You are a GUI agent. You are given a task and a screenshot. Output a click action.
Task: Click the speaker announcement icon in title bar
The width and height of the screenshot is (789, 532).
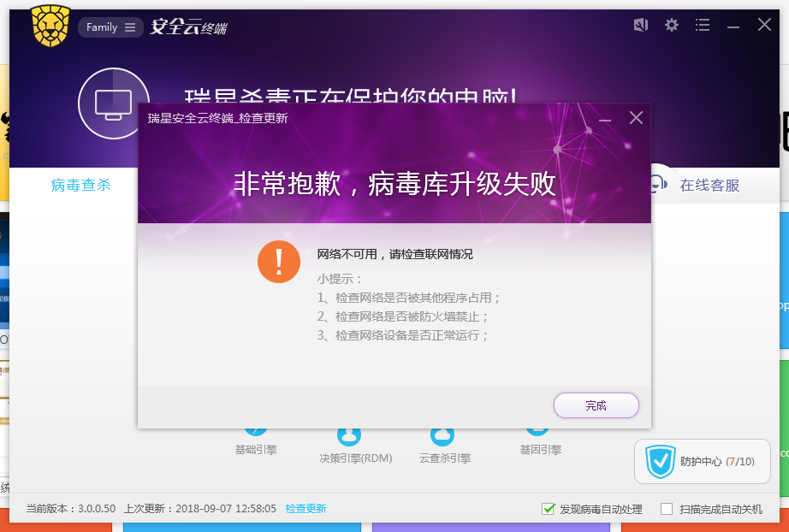(641, 25)
